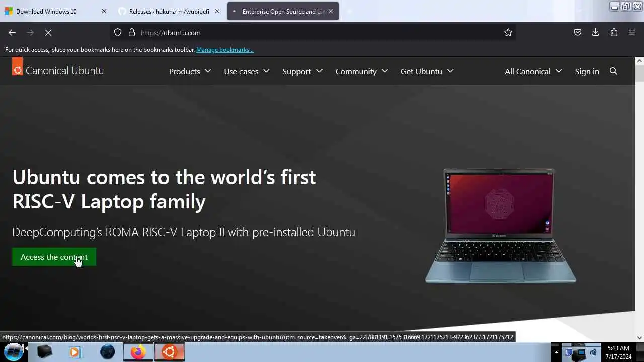Screen dimensions: 644x362
Task: Open Firefox from the taskbar
Action: point(138,352)
